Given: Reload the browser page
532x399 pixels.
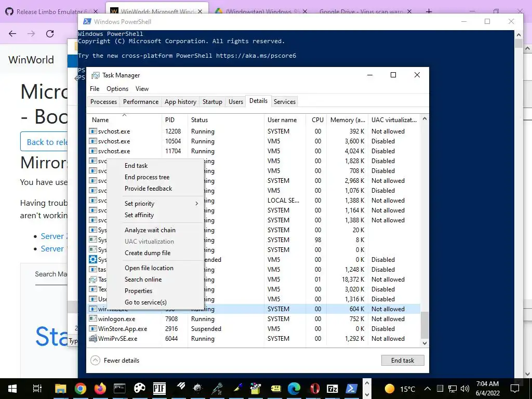Looking at the screenshot, I should click(x=50, y=34).
